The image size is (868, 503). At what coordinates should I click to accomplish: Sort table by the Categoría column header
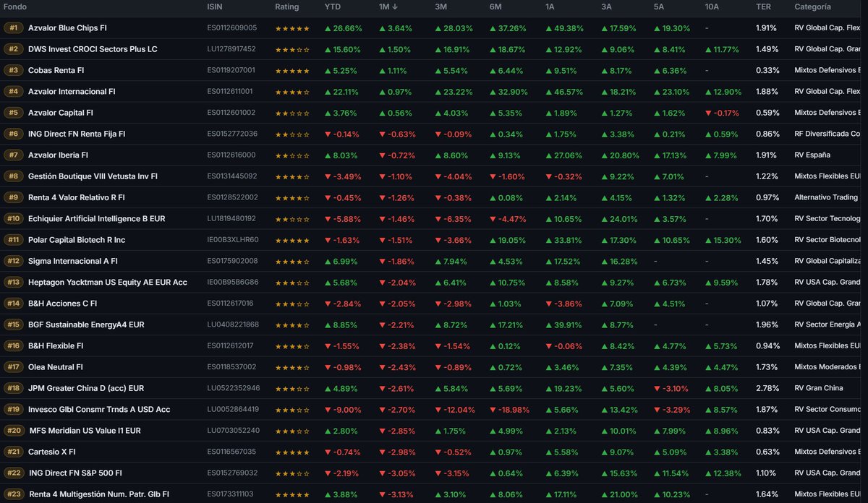pos(813,7)
